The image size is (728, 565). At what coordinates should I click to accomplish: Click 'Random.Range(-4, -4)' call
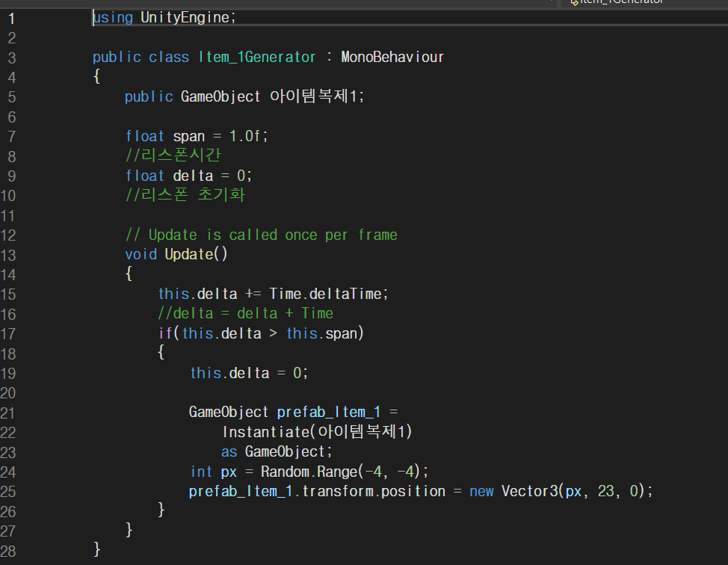click(341, 472)
